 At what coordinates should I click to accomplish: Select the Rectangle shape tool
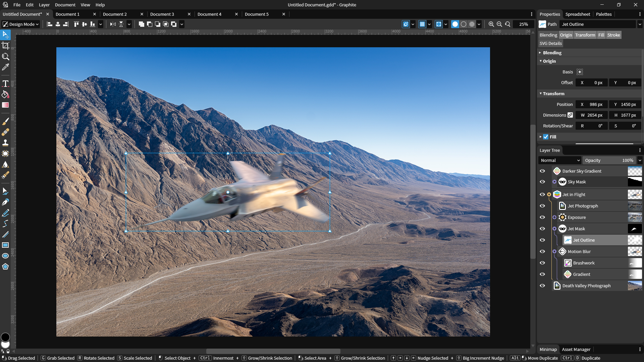click(5, 245)
